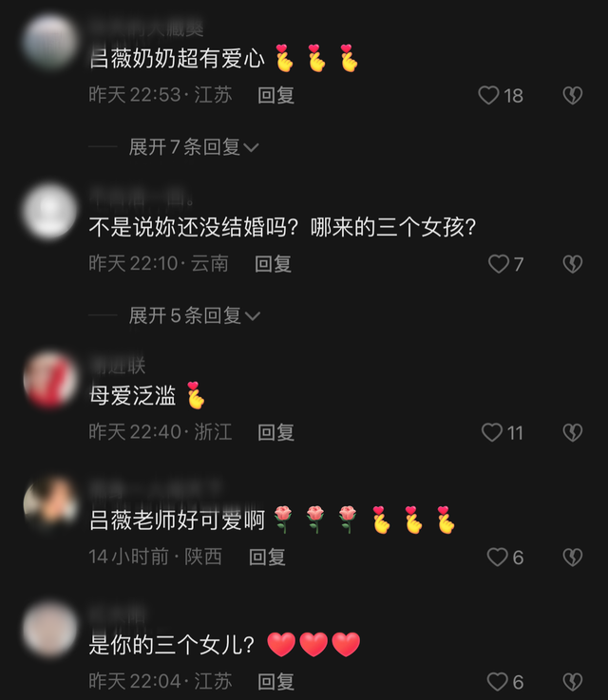Tap broken heart on 是你的三个女儿 comment
This screenshot has width=608, height=700.
tap(573, 682)
